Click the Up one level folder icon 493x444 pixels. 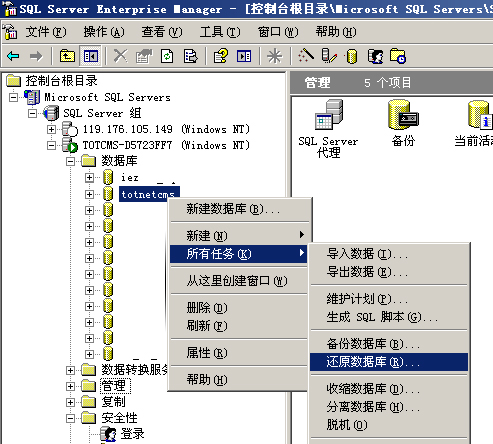67,56
